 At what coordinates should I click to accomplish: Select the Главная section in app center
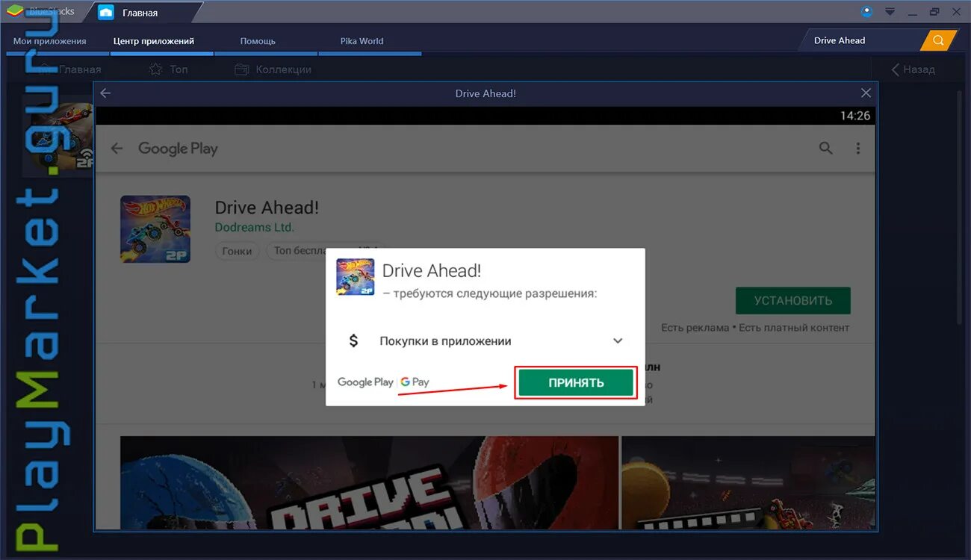point(71,69)
